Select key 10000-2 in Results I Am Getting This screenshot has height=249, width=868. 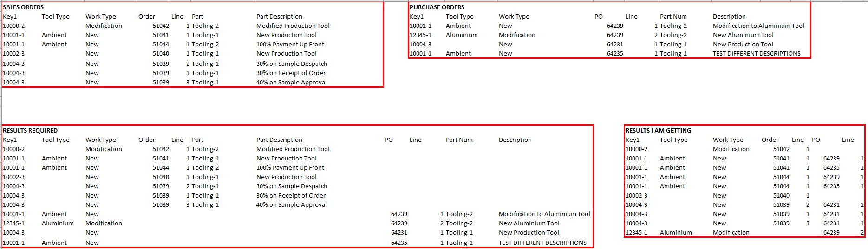(637, 149)
